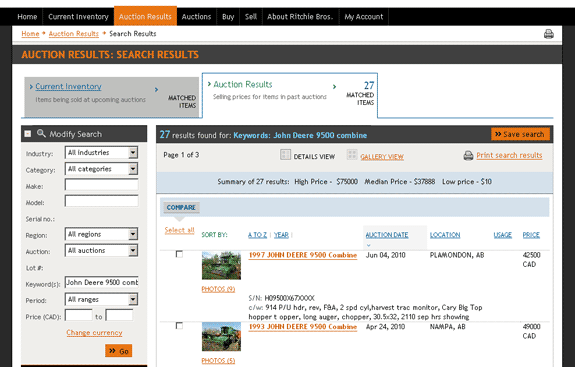
Task: Click the maximum Price input field
Action: click(119, 315)
